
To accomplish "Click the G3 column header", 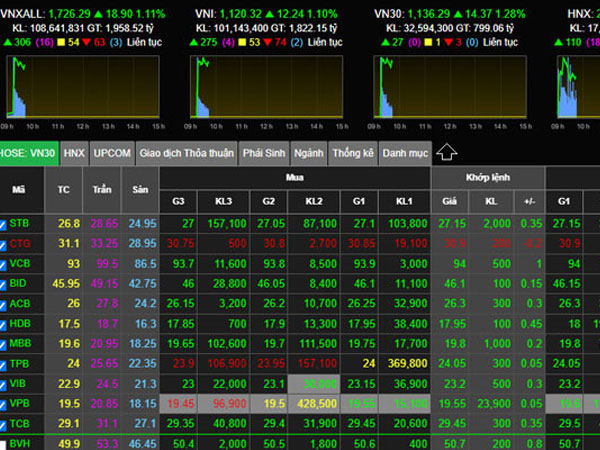I will pos(178,201).
